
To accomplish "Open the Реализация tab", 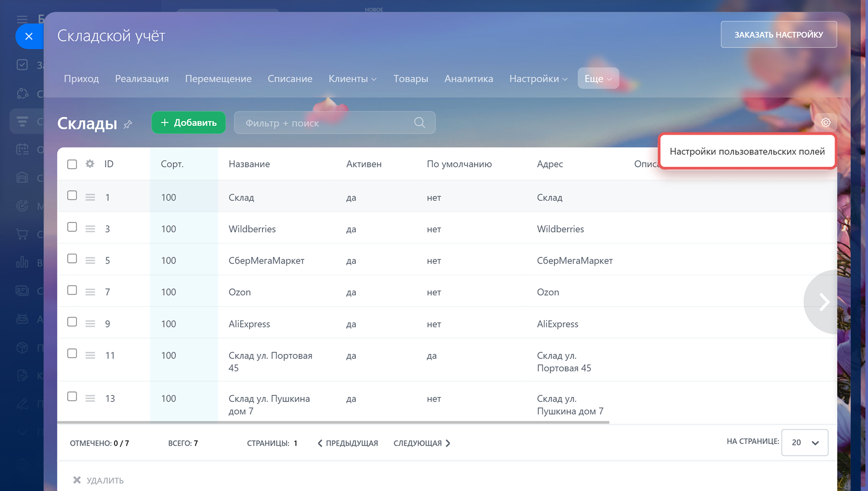I will pyautogui.click(x=142, y=79).
